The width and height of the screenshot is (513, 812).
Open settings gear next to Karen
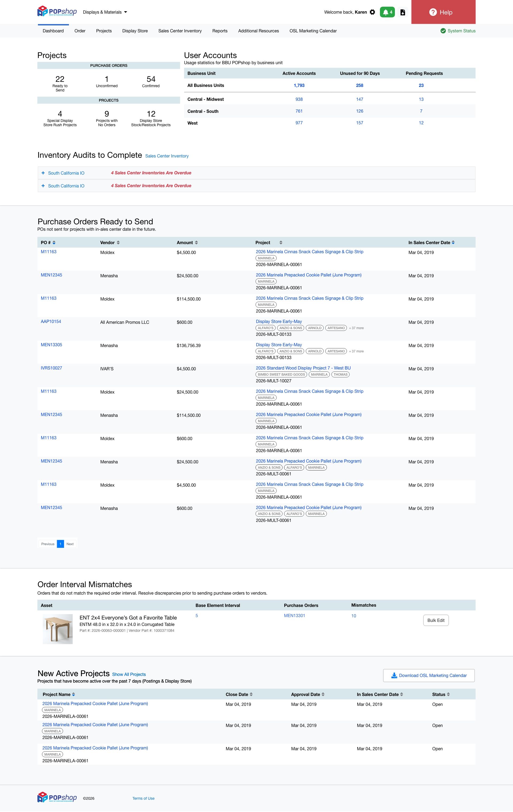[372, 12]
